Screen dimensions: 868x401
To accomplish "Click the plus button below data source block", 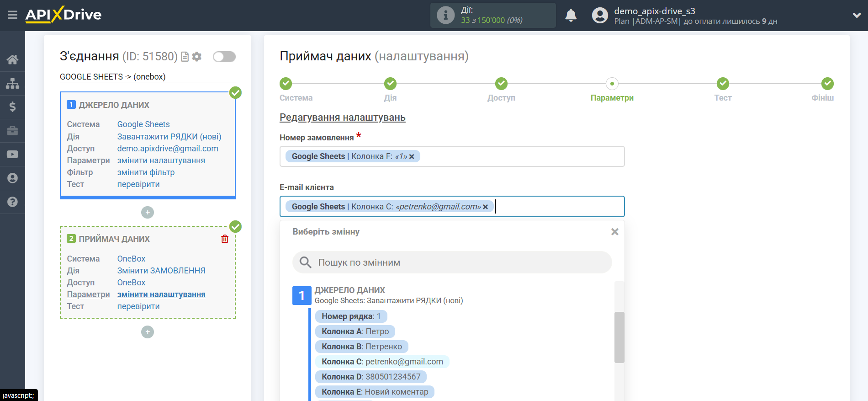I will tap(148, 212).
